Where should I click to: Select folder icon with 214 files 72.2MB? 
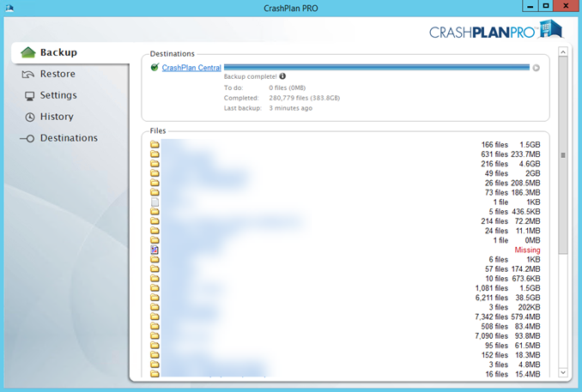click(155, 221)
